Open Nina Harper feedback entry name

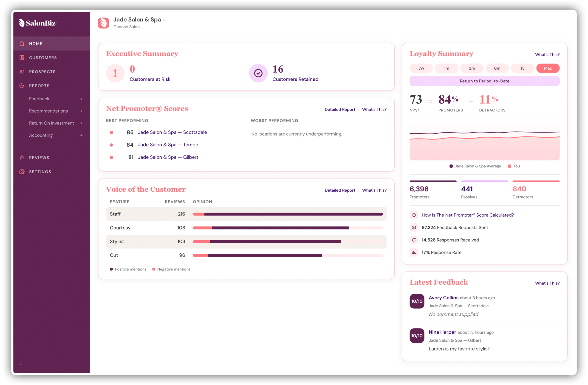[442, 332]
